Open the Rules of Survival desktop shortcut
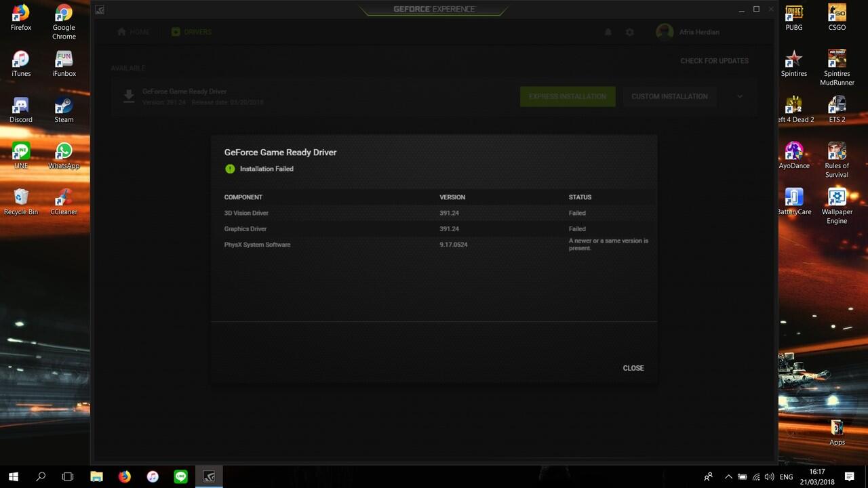The image size is (868, 488). pos(837,160)
